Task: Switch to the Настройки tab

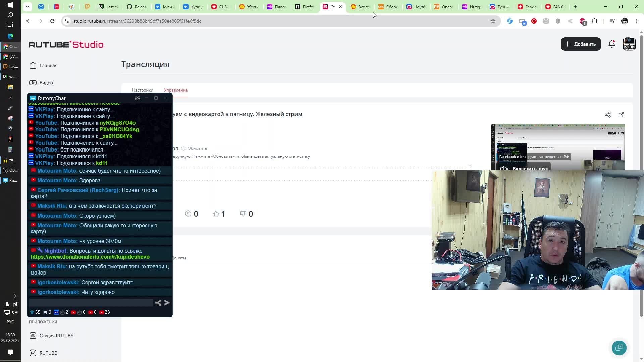Action: click(x=143, y=90)
